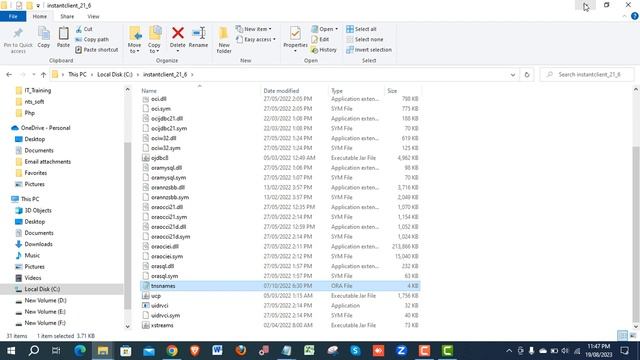This screenshot has width=640, height=360.
Task: Create a New folder
Action: click(x=224, y=40)
